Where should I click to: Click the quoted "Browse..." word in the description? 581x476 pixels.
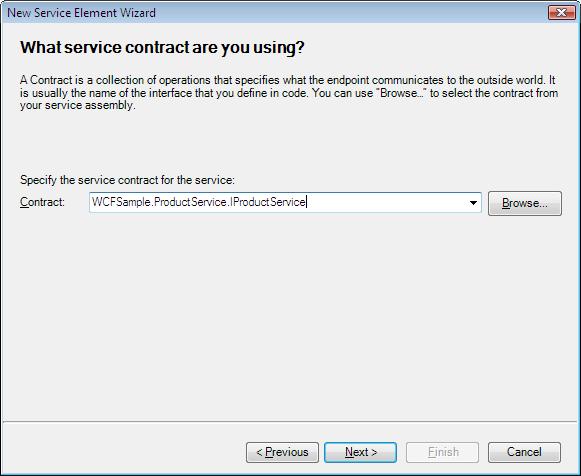click(x=402, y=93)
